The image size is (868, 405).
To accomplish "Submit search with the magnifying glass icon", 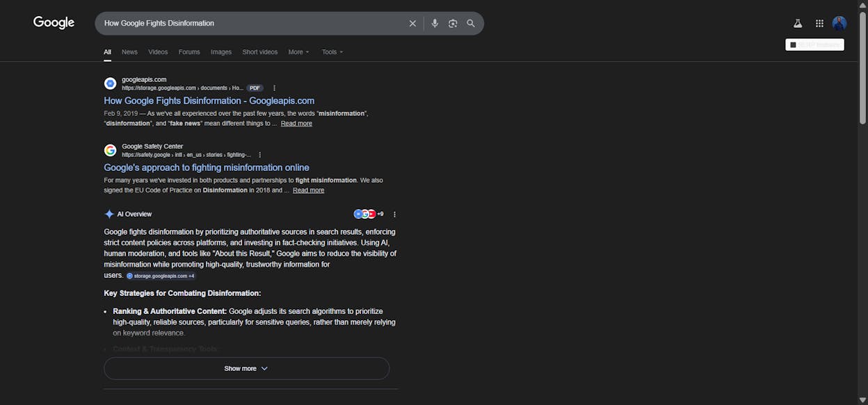I will coord(471,24).
